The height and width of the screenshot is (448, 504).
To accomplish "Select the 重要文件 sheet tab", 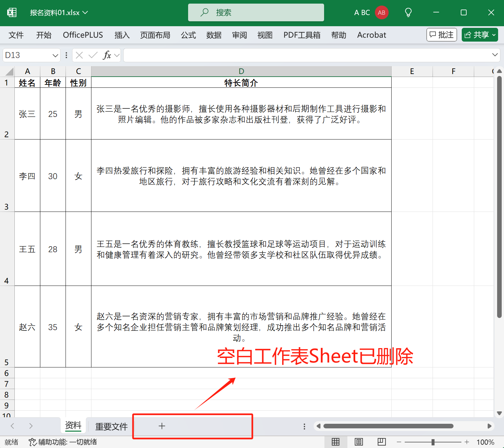I will pyautogui.click(x=111, y=426).
